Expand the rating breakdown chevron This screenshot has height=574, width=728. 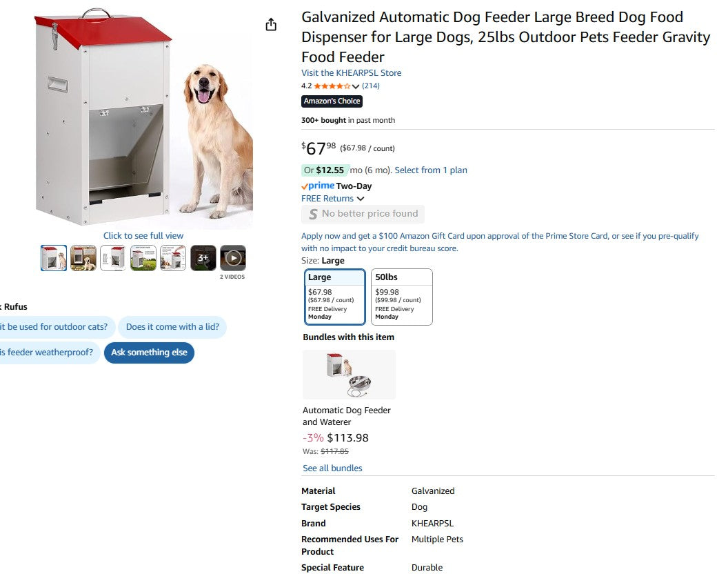(x=356, y=87)
